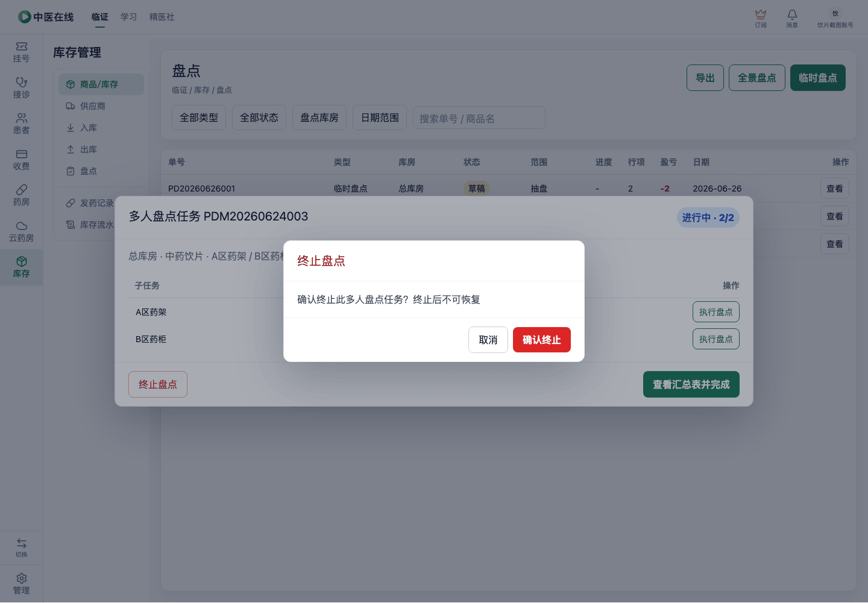Select 盘点 menu item
868x603 pixels.
point(101,171)
